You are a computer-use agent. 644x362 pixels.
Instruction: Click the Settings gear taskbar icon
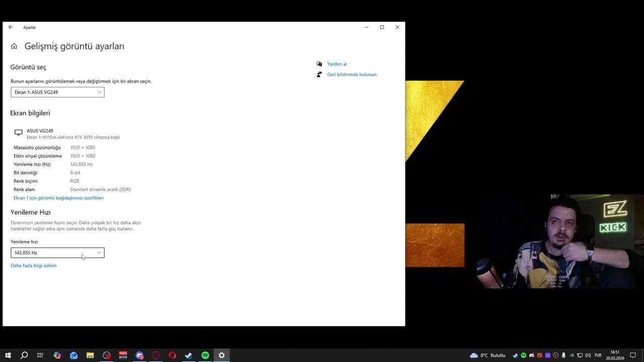[221, 355]
